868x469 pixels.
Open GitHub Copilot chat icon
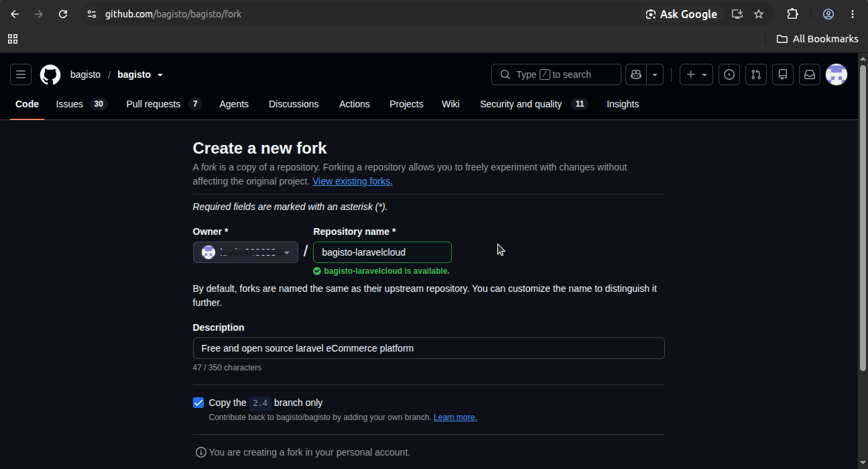(x=636, y=74)
